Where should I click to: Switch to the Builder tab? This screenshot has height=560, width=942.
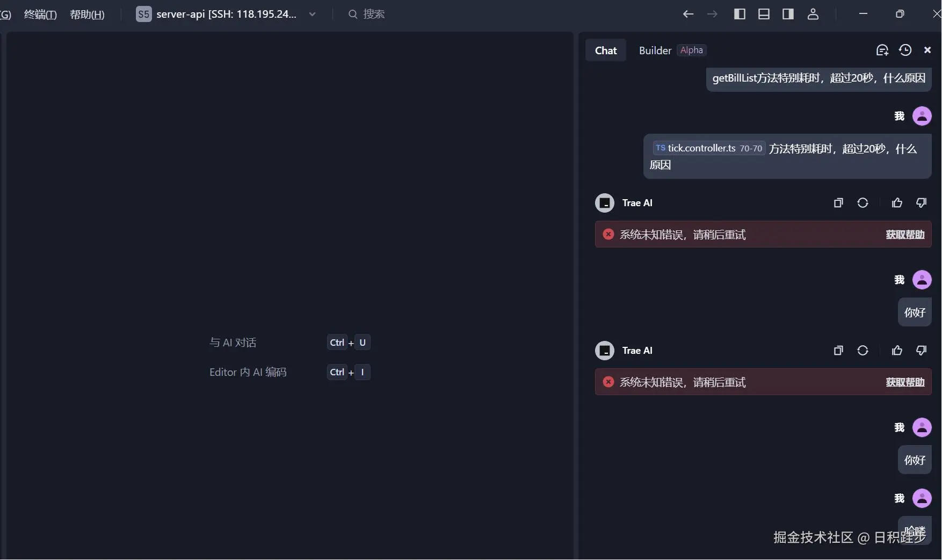click(655, 50)
